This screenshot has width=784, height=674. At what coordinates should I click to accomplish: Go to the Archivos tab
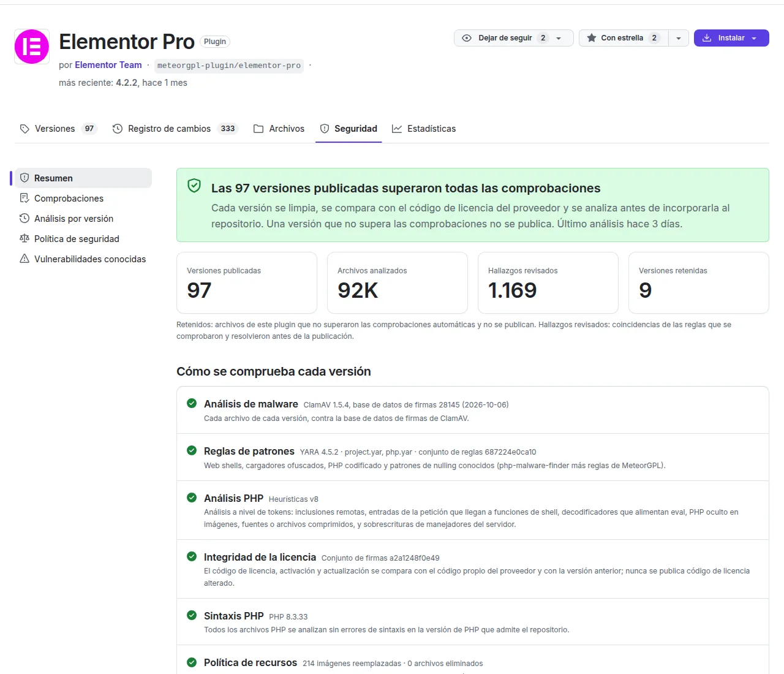click(279, 129)
